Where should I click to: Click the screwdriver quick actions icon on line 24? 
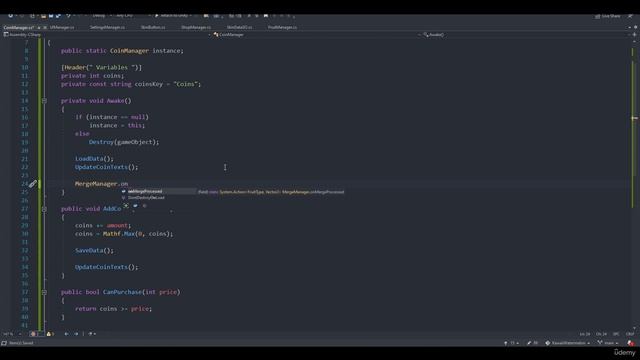tap(33, 184)
